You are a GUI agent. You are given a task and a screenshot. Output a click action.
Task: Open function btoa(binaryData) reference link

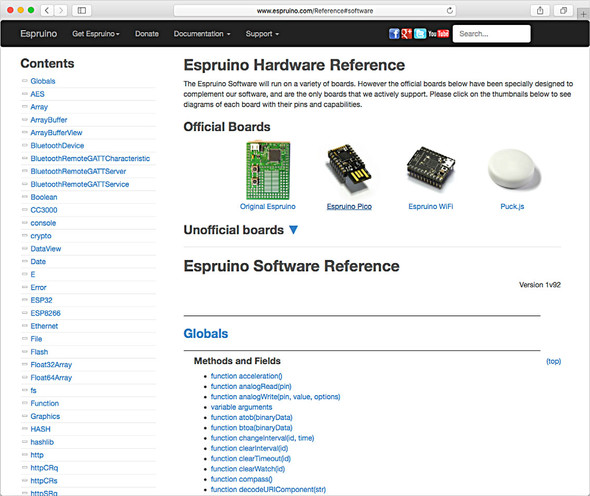coord(251,428)
